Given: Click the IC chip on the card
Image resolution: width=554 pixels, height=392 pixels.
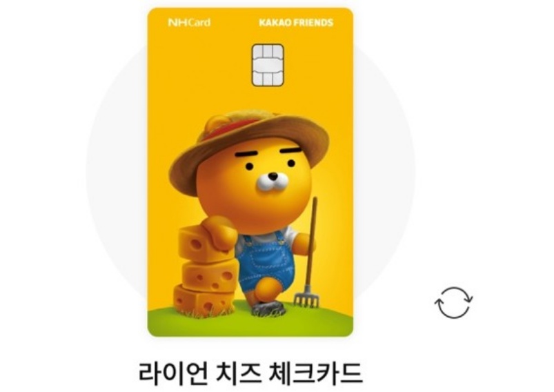Looking at the screenshot, I should pos(268,65).
